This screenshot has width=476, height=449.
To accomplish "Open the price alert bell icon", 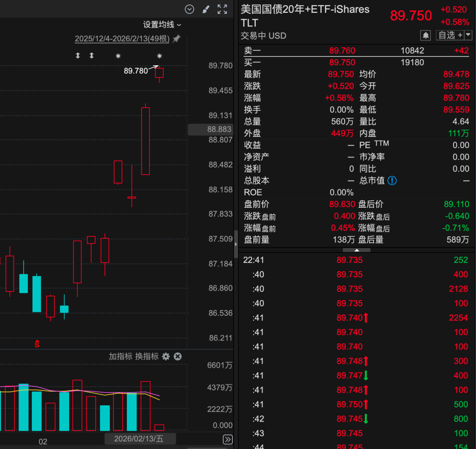I will [426, 36].
